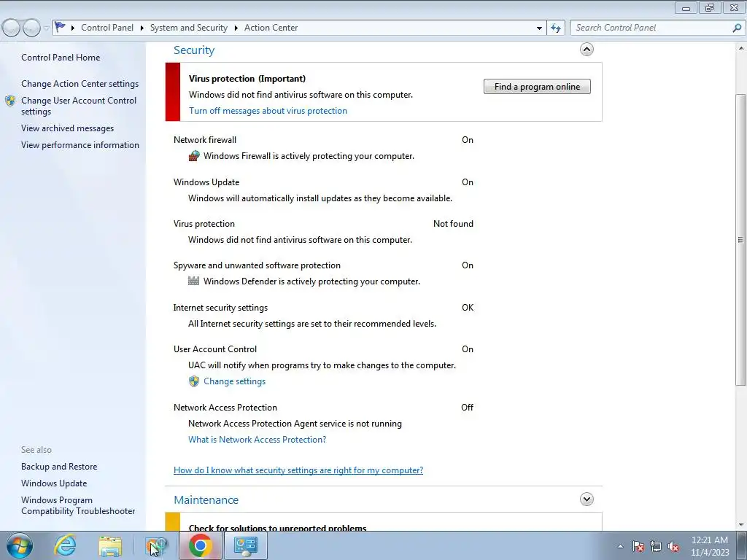747x560 pixels.
Task: Open What is Network Access Protection link
Action: click(258, 440)
